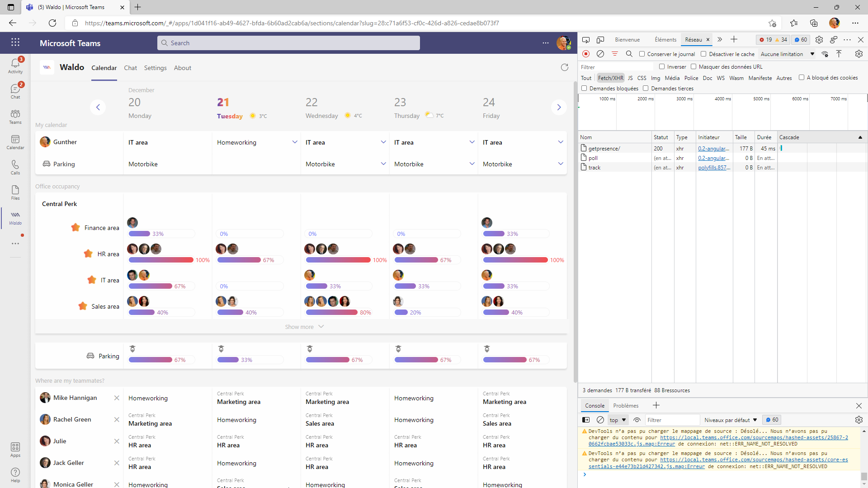Check A bloqué des cookies box

[x=802, y=77]
